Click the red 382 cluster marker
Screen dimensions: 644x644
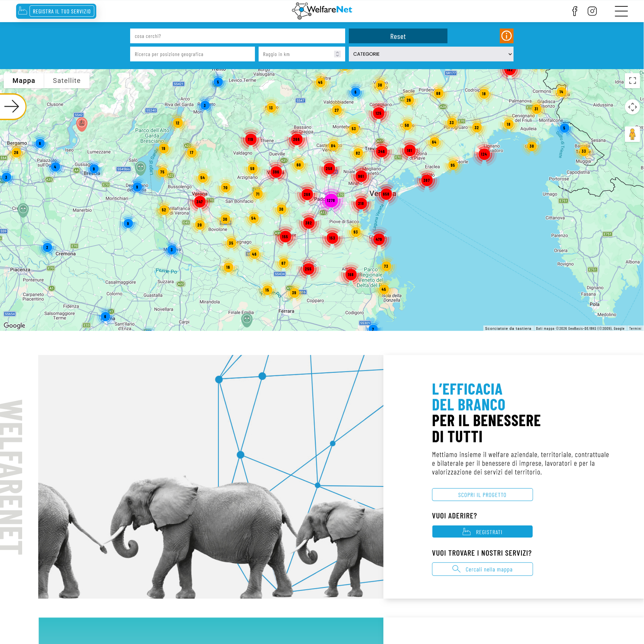pos(309,223)
